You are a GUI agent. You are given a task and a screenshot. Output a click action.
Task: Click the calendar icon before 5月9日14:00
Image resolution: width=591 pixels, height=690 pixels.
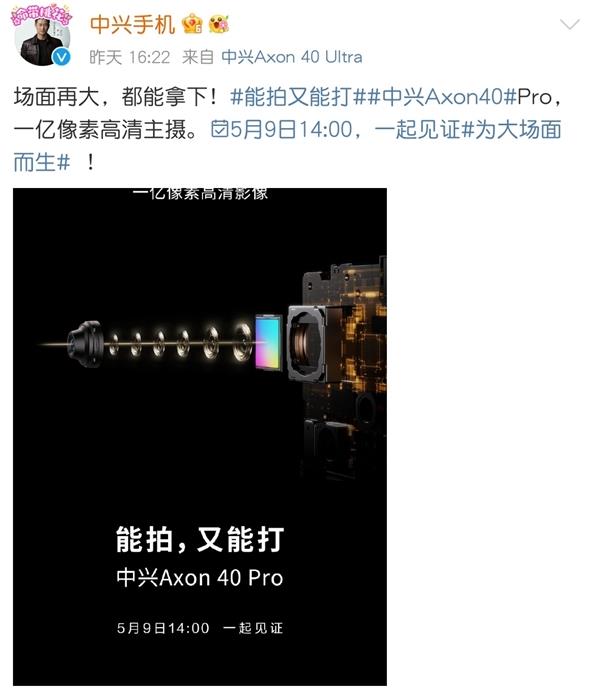tap(220, 129)
